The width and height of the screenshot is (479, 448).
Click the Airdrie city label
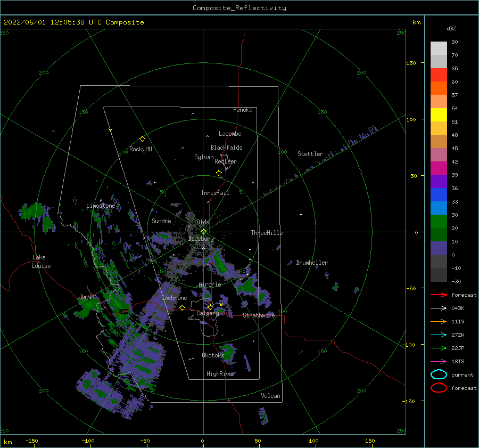[x=210, y=284]
